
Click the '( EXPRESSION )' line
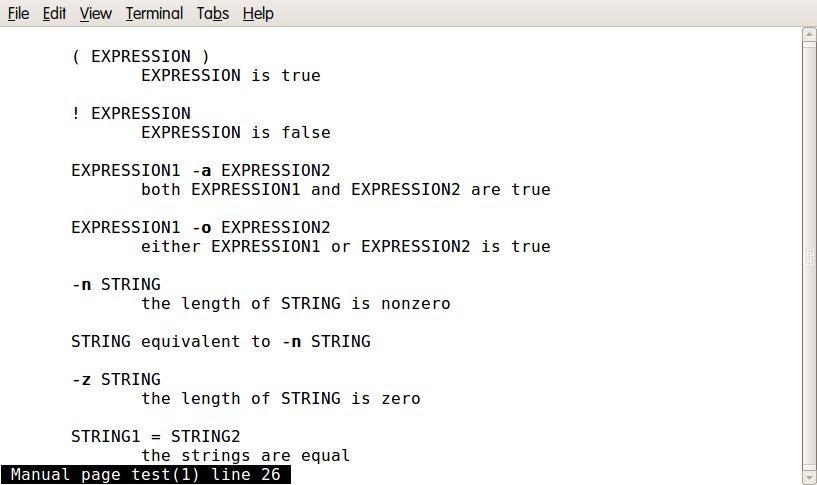pos(141,56)
